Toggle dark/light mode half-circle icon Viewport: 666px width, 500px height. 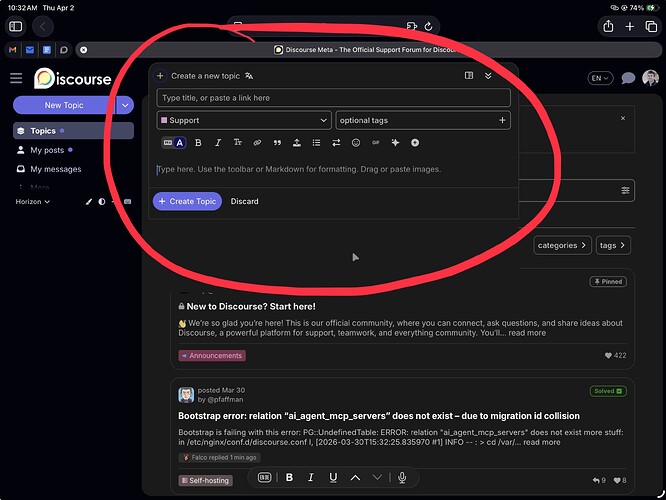tap(102, 202)
